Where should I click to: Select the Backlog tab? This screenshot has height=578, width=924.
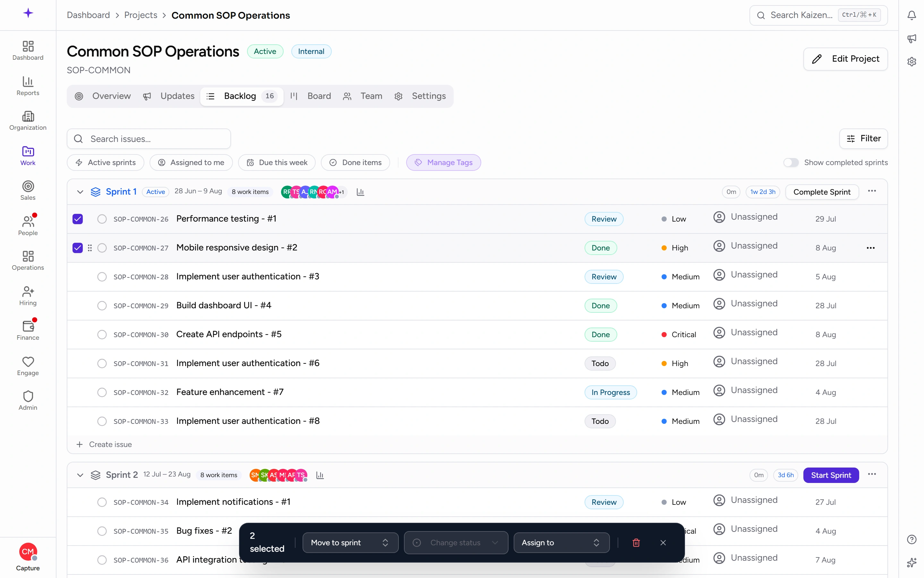242,96
